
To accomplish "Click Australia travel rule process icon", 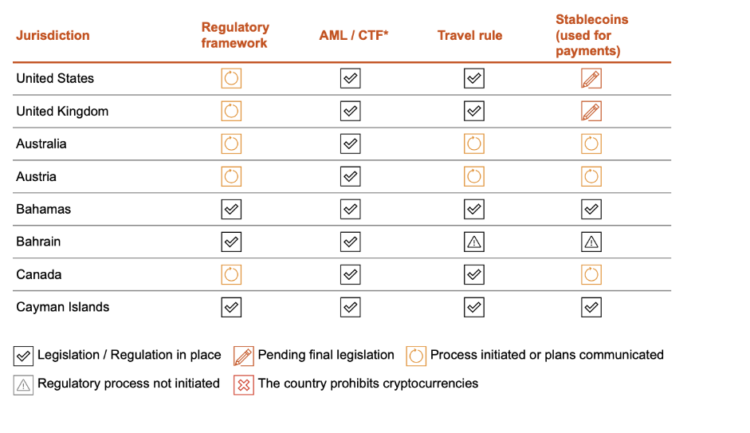I will (474, 144).
